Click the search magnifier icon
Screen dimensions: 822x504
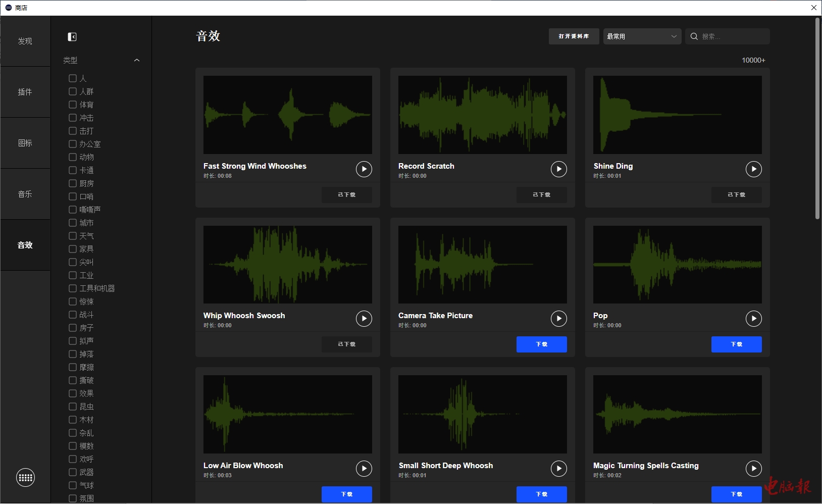point(694,36)
